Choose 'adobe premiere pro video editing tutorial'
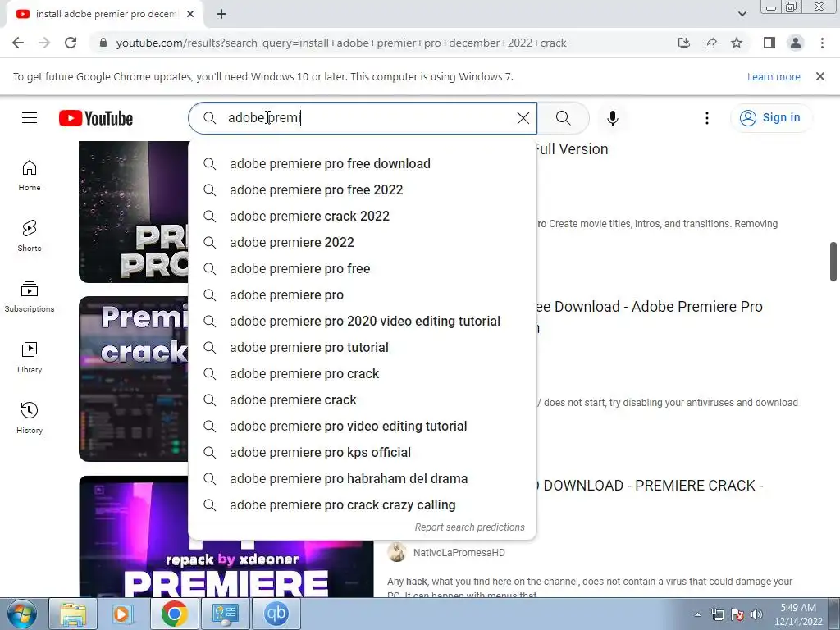 pyautogui.click(x=362, y=426)
